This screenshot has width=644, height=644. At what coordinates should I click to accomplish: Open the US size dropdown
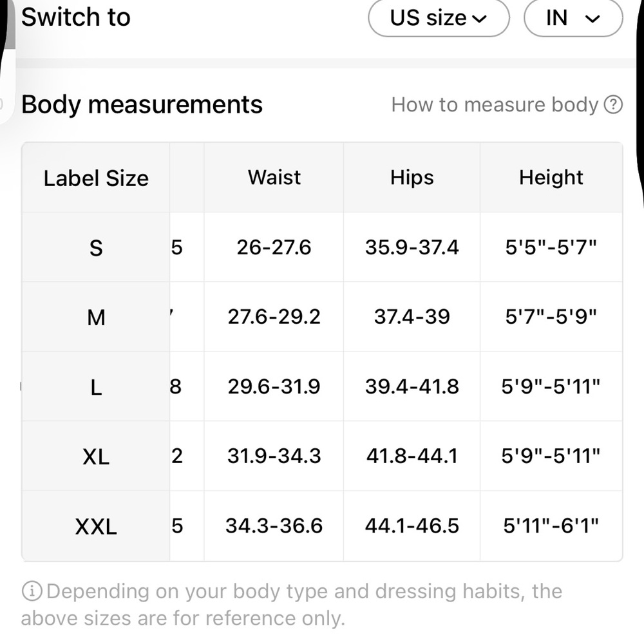pyautogui.click(x=439, y=18)
